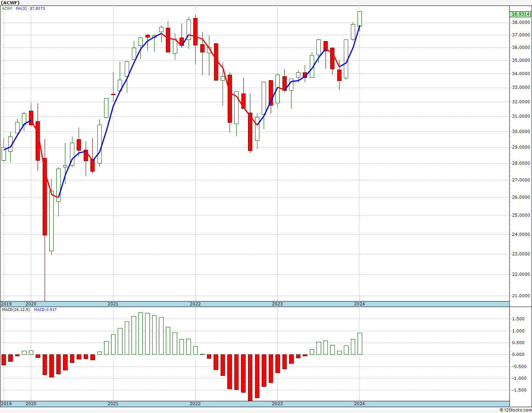Click the 35.0000 price axis label
Screen dimensions: 532x413
point(521,61)
